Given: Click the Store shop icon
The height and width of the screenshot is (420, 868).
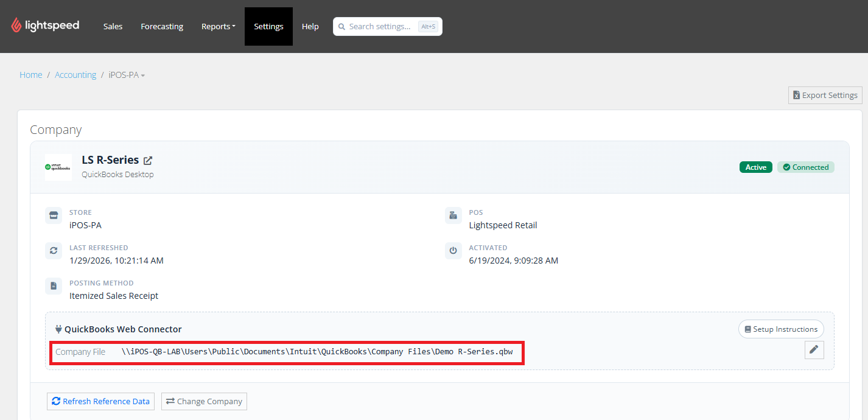Looking at the screenshot, I should 53,215.
